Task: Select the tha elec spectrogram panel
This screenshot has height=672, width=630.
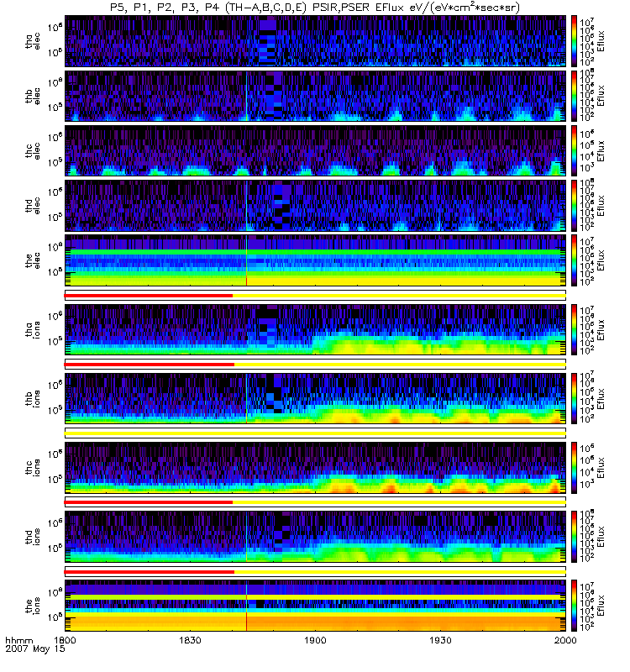Action: coord(315,41)
